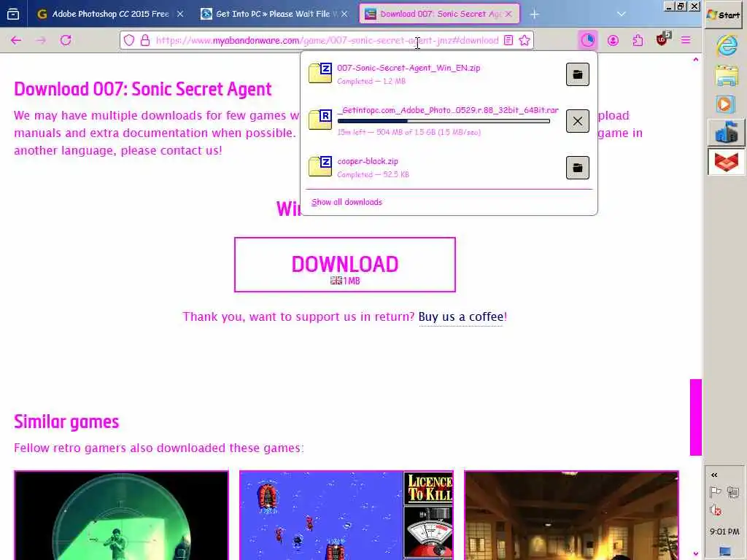747x560 pixels.
Task: Click Show all downloads link
Action: (347, 202)
